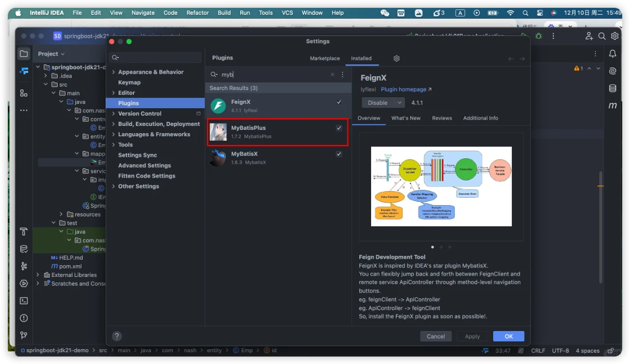Open the Project tool window folder icon
Viewport: 630px width, 364px height.
coord(24,54)
